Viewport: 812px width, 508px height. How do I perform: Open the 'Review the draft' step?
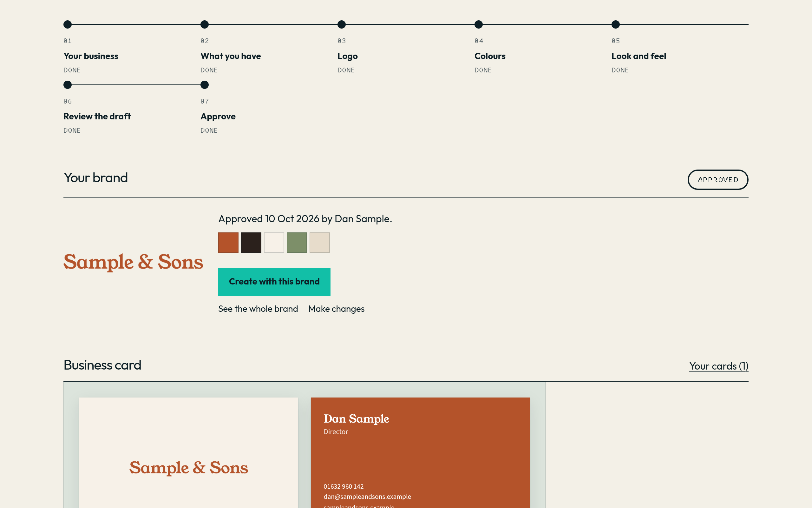(x=97, y=116)
